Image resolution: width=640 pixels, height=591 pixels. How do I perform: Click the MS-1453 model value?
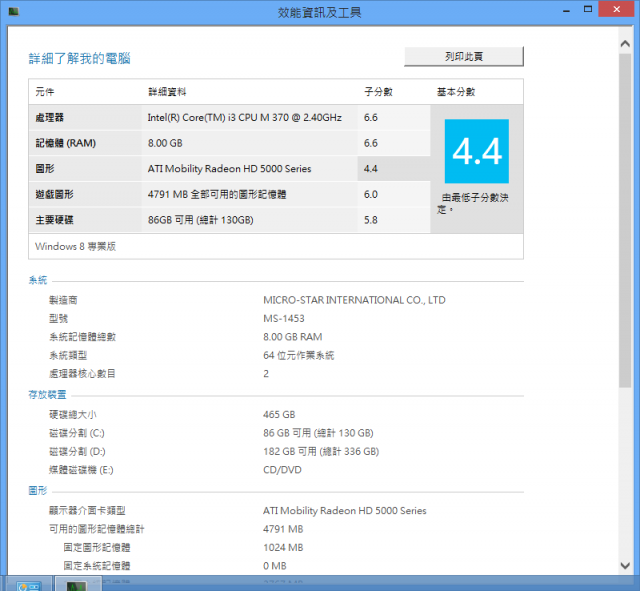284,319
